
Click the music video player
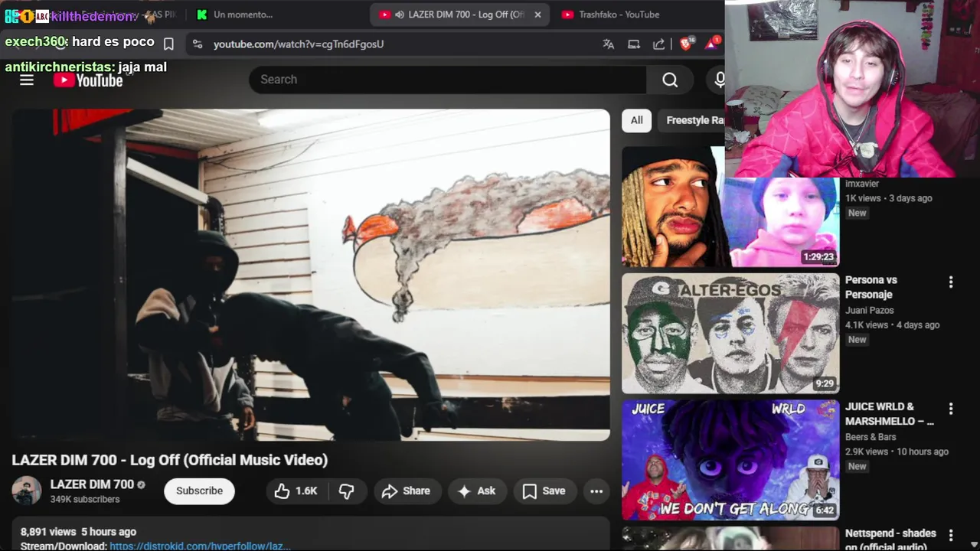(311, 275)
